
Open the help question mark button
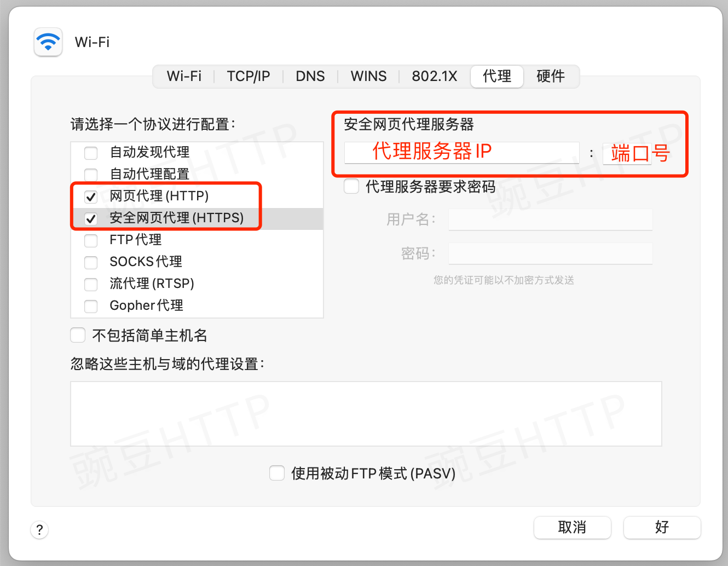click(39, 530)
